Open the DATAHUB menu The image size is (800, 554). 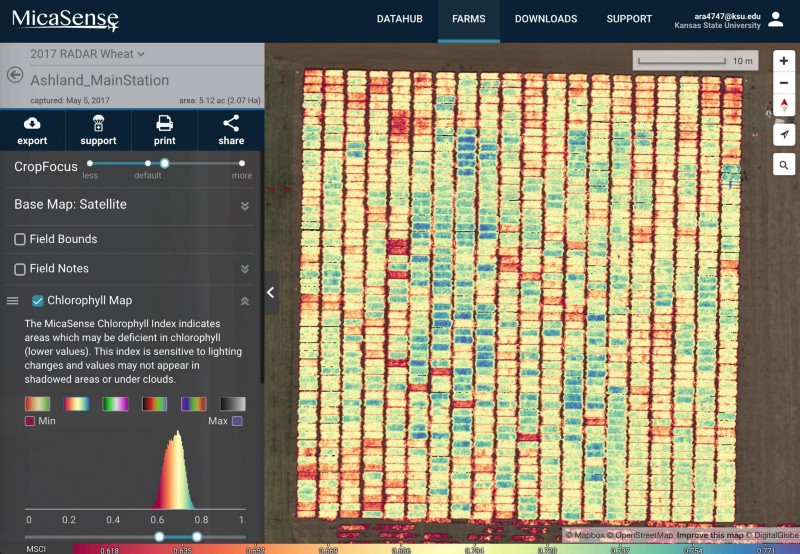click(399, 19)
